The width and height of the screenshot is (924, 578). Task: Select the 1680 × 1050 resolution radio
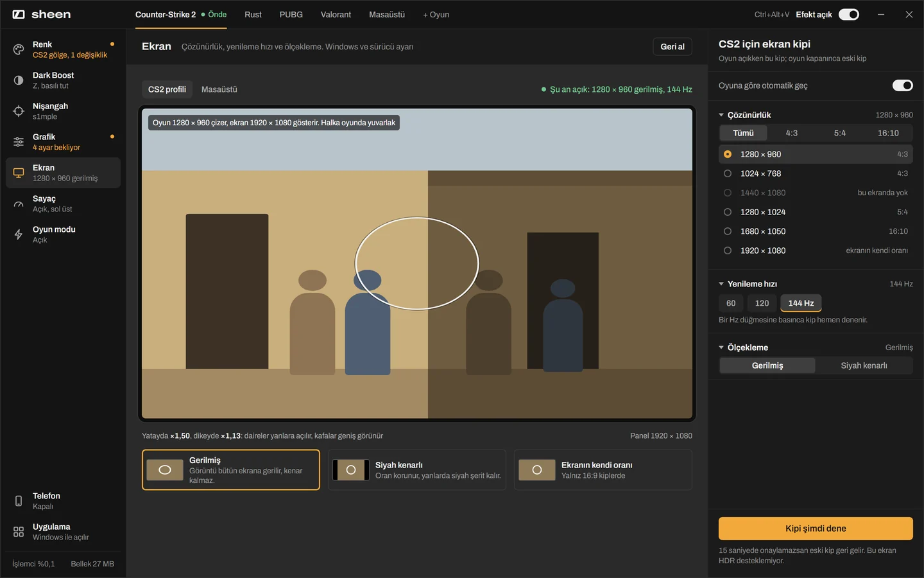click(x=728, y=231)
